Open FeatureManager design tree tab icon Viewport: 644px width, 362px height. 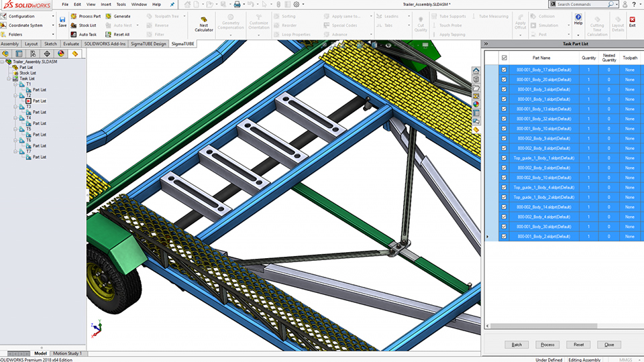5,54
